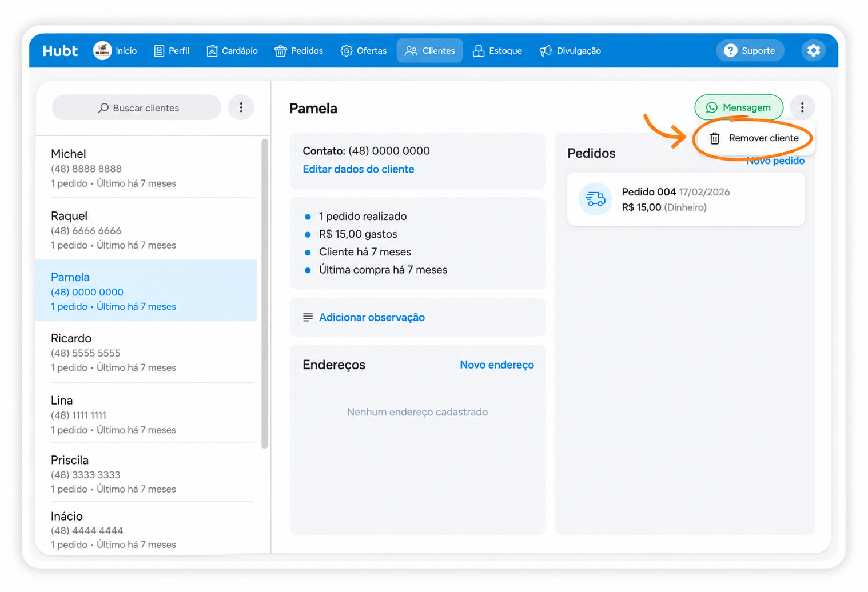
Task: Select client Michel in the list
Action: 146,168
